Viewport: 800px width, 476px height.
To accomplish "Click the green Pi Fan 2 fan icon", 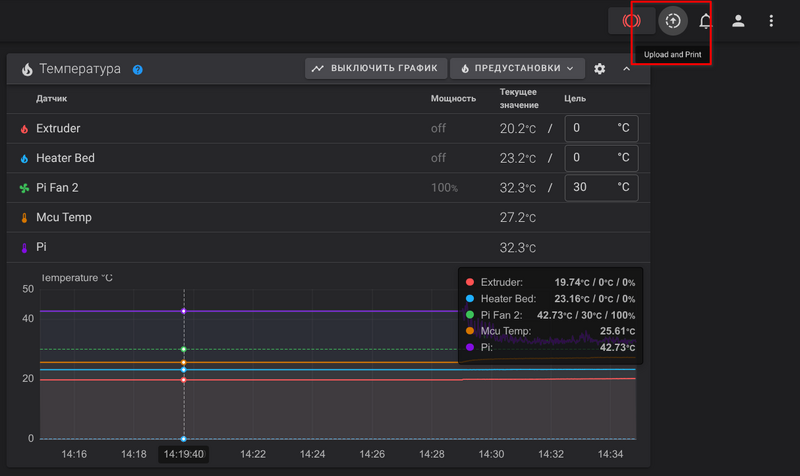I will point(25,188).
